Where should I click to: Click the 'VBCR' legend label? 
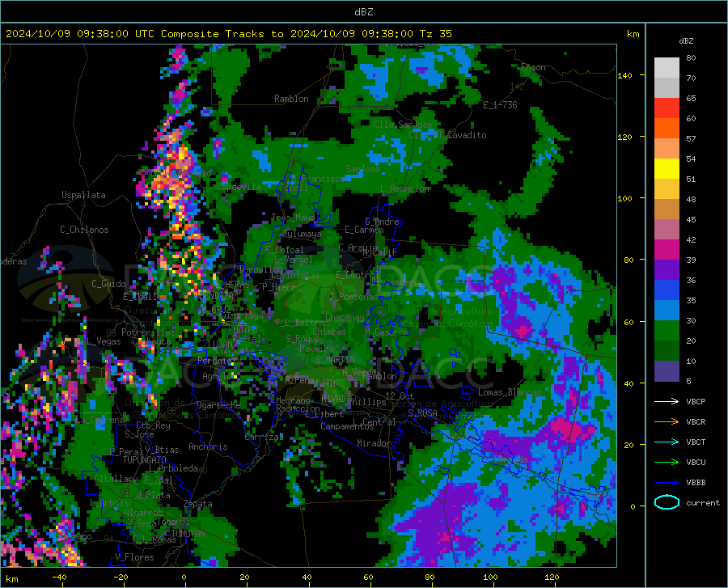pyautogui.click(x=696, y=422)
